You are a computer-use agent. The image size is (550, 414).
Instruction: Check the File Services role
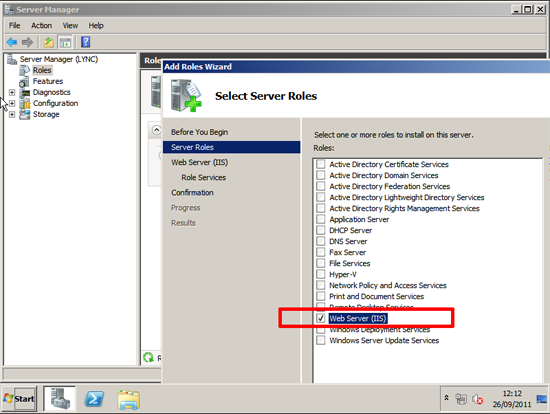[321, 263]
